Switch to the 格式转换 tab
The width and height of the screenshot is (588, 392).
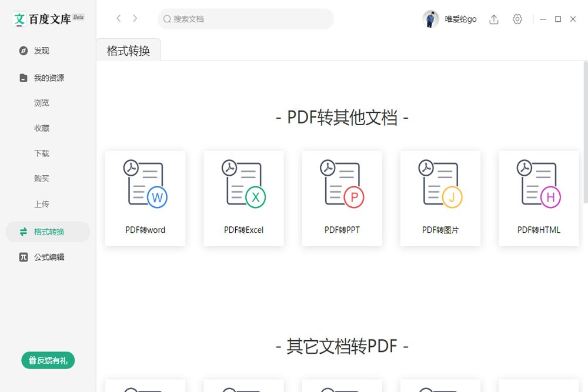pos(128,50)
